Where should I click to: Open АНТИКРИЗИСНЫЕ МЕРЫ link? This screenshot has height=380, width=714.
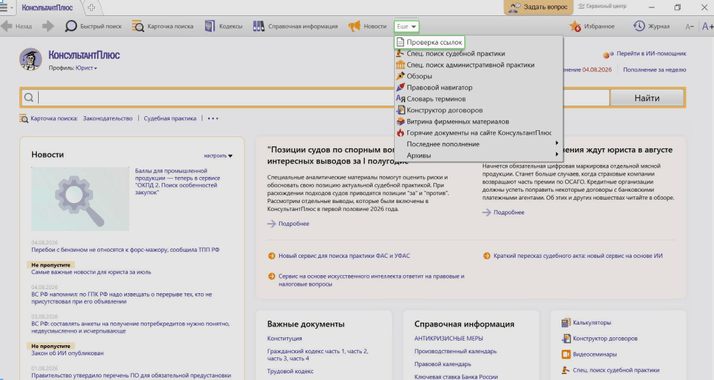[449, 339]
